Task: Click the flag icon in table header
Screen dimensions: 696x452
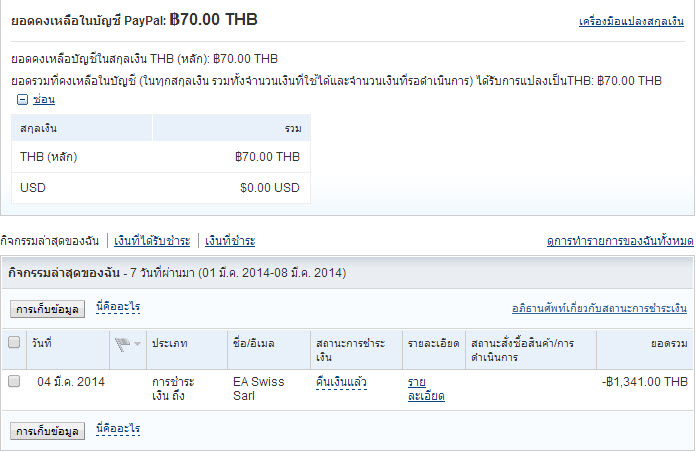Action: (x=122, y=344)
